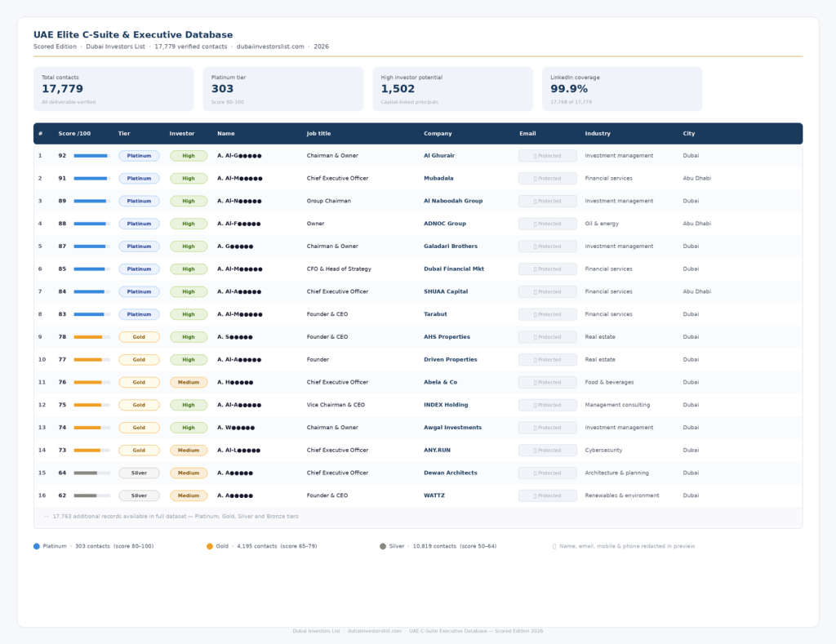Click the gray Silver legend dot
836x644 pixels.
click(383, 546)
